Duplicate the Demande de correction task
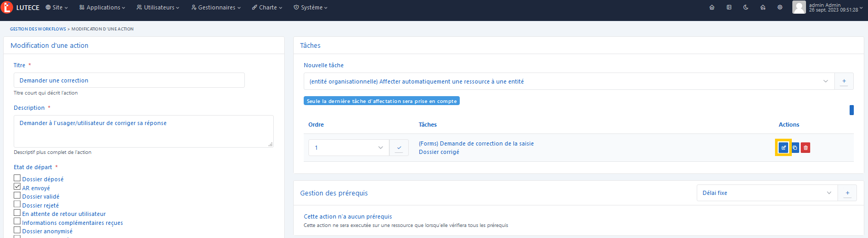868x238 pixels. click(795, 148)
